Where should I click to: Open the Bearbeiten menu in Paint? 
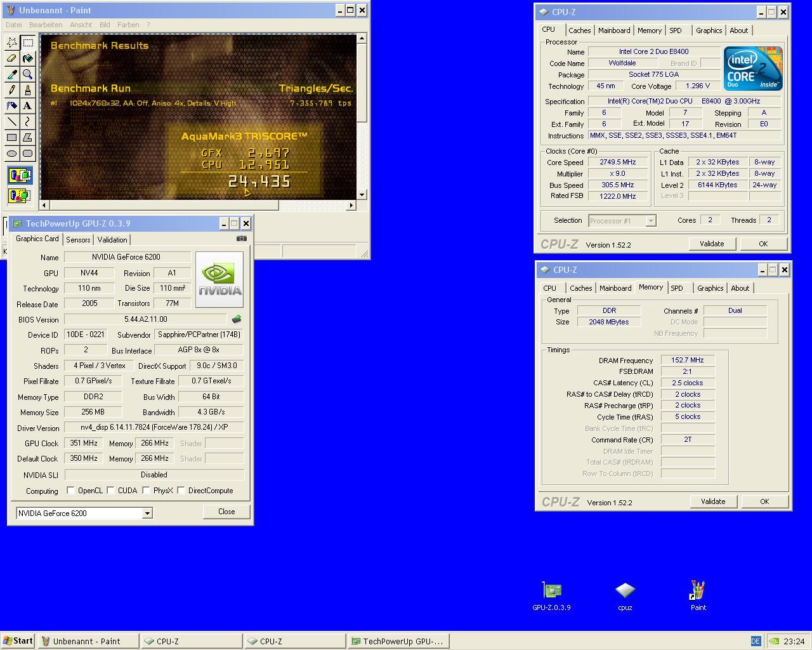(x=46, y=25)
